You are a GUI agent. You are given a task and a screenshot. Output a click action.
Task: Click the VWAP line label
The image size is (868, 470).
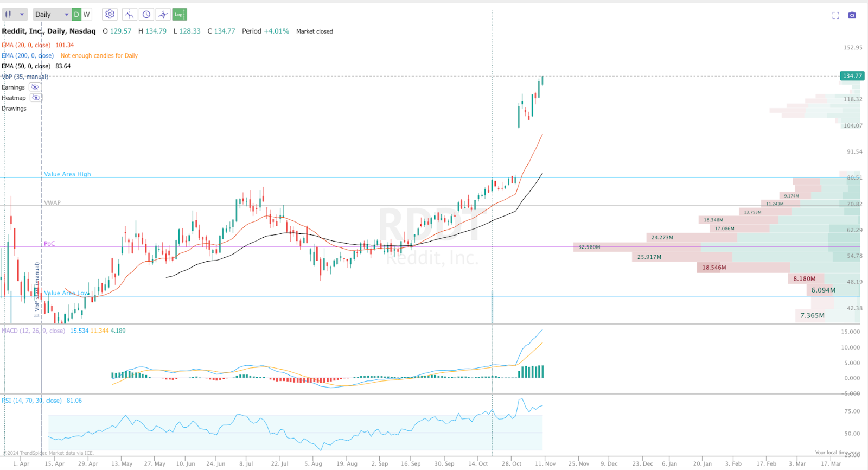click(x=52, y=203)
